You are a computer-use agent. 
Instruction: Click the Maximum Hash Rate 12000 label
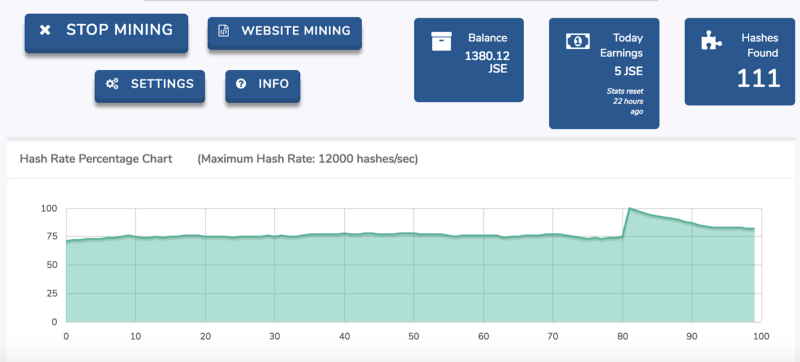(308, 159)
